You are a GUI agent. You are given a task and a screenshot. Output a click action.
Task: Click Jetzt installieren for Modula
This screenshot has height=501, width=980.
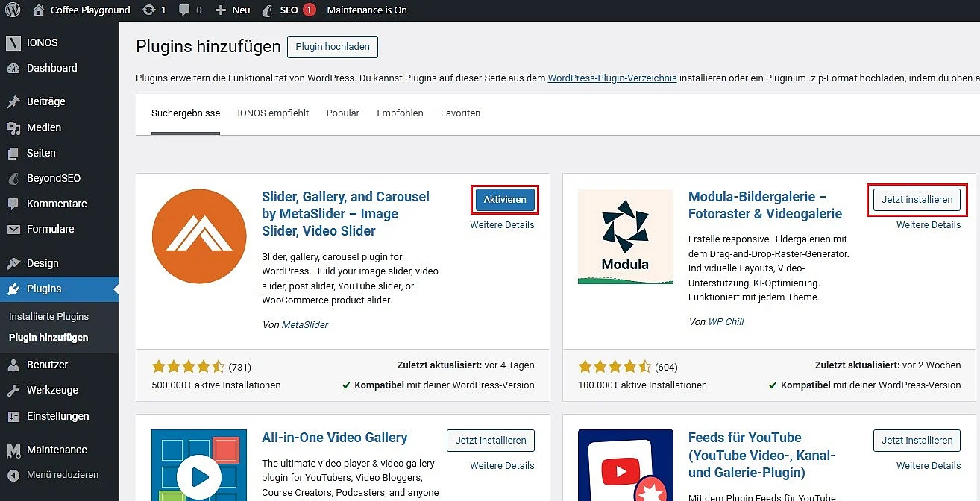pyautogui.click(x=917, y=200)
